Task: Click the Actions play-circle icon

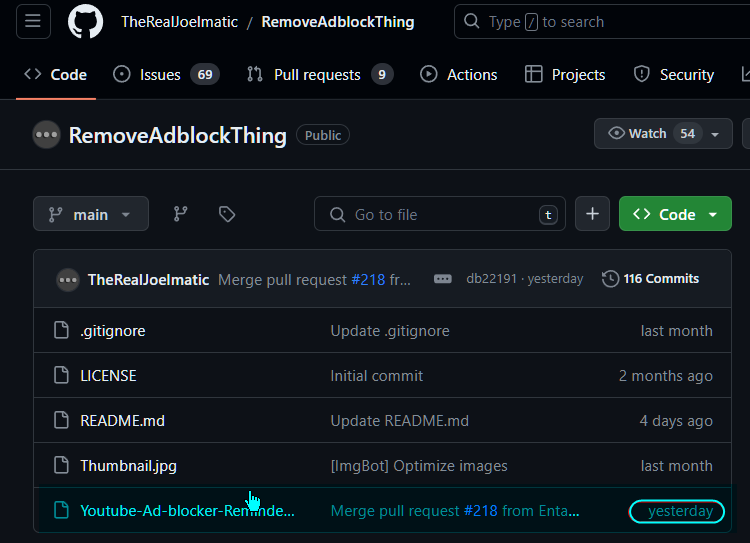Action: pyautogui.click(x=429, y=74)
